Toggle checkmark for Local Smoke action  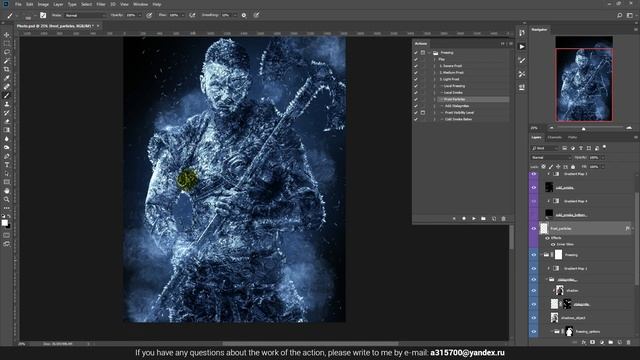(x=416, y=93)
